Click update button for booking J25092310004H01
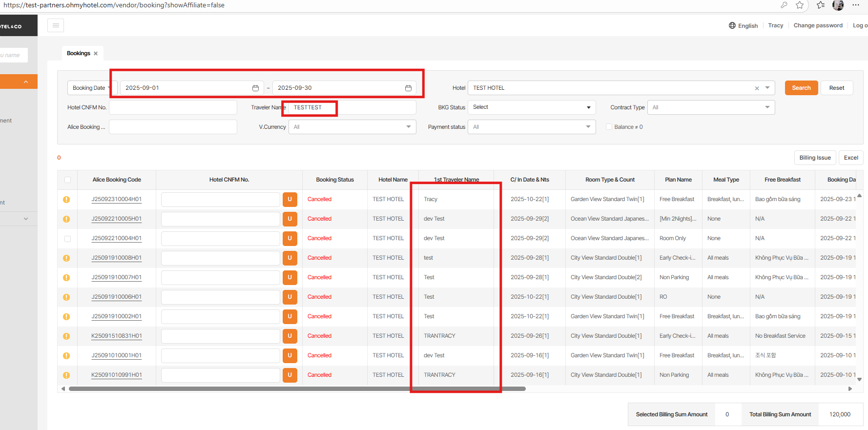Viewport: 868px width, 430px height. click(x=289, y=199)
